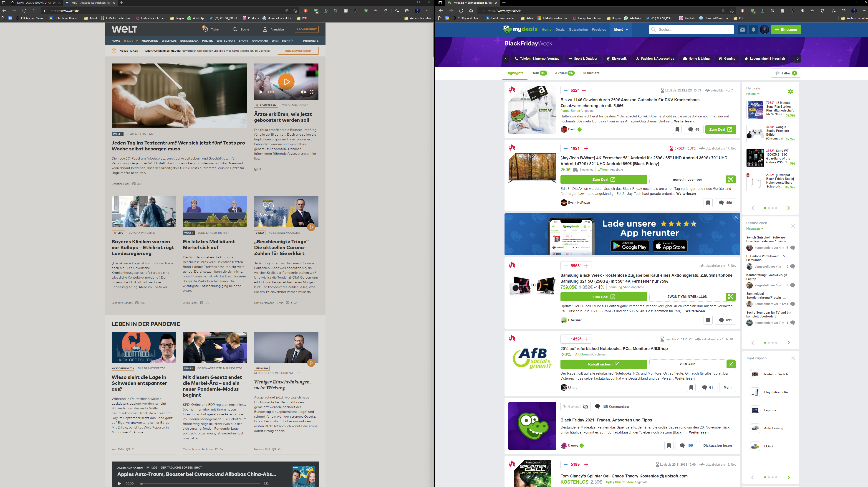Copy the gonetillnovember code scissors icon
Image resolution: width=868 pixels, height=487 pixels.
pyautogui.click(x=731, y=180)
